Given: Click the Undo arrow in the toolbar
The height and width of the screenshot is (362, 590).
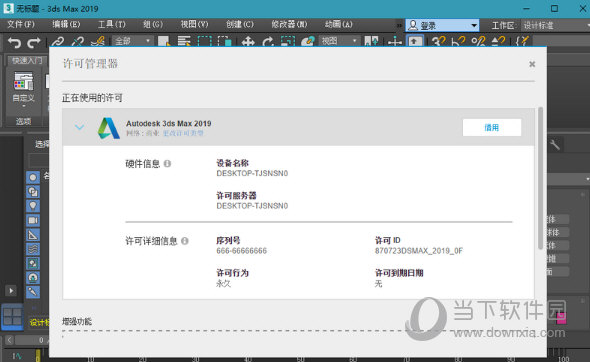Looking at the screenshot, I should pos(14,42).
